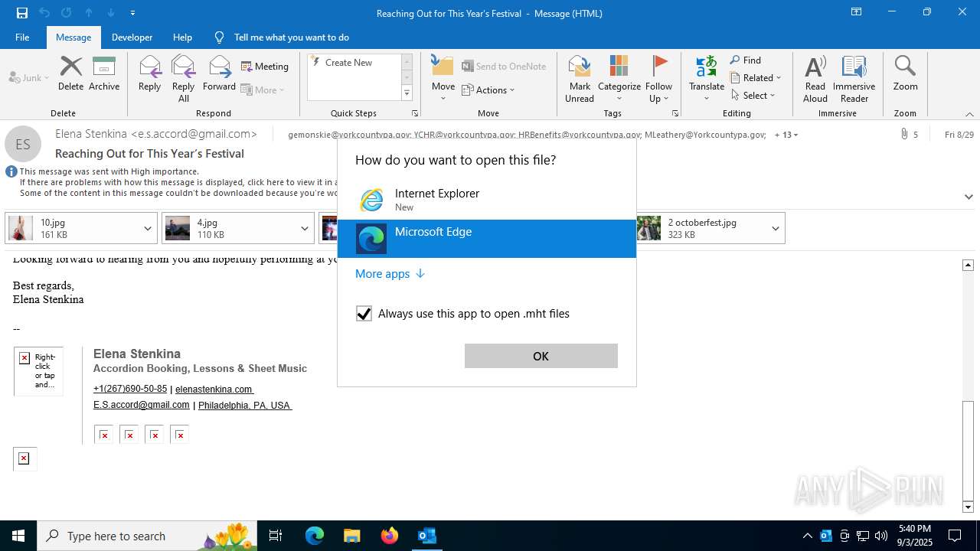
Task: Open 2 octoberfest.jpg attachment dropdown
Action: 776,228
